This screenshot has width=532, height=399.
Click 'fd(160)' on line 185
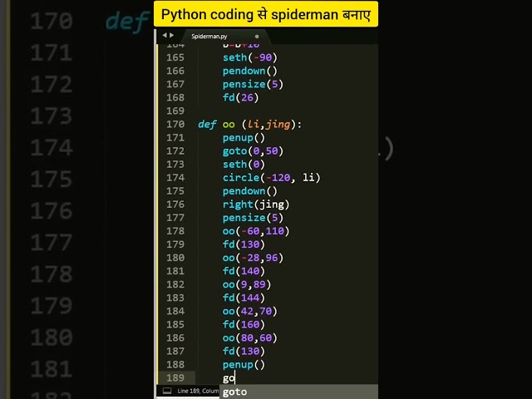[244, 324]
